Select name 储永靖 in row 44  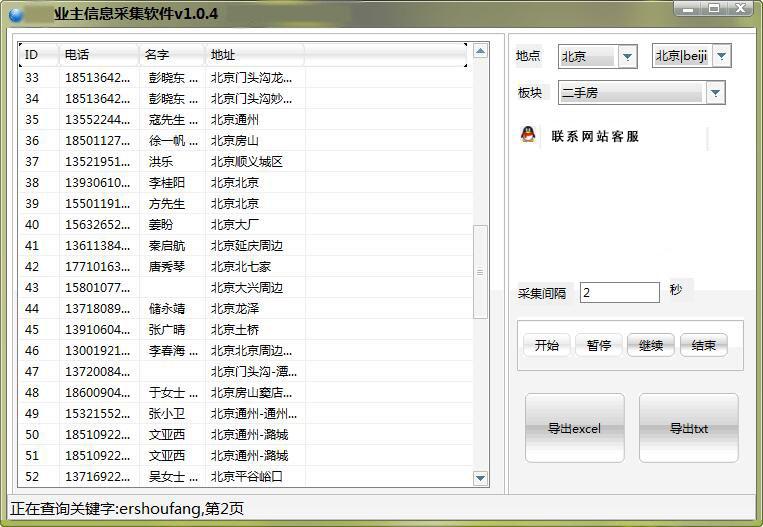166,309
